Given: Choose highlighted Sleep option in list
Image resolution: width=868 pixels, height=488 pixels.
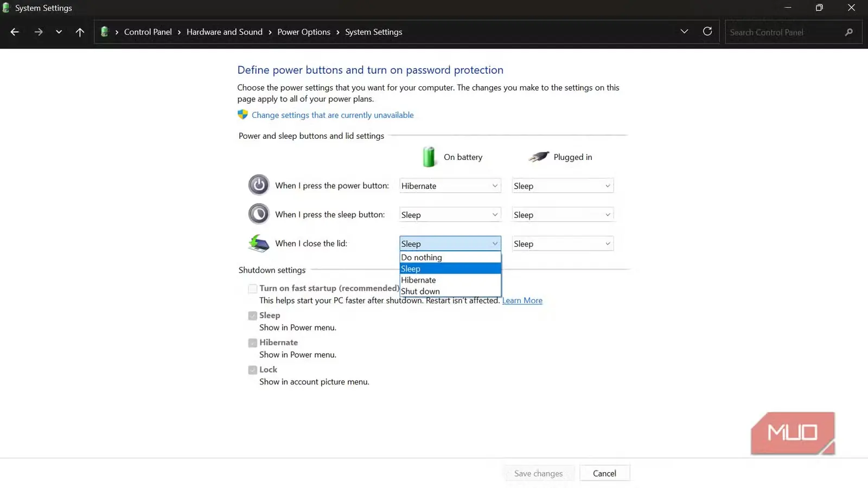Looking at the screenshot, I should click(x=450, y=269).
